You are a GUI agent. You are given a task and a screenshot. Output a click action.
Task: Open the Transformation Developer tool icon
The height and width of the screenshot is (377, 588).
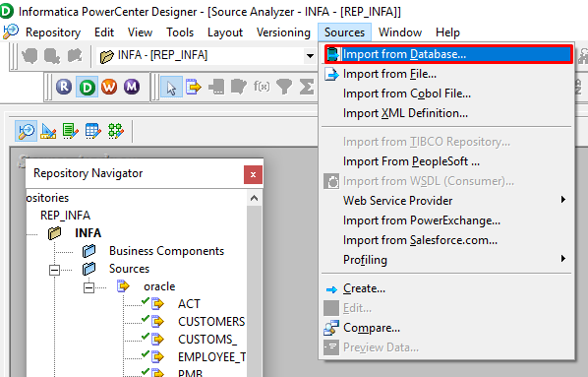click(71, 131)
